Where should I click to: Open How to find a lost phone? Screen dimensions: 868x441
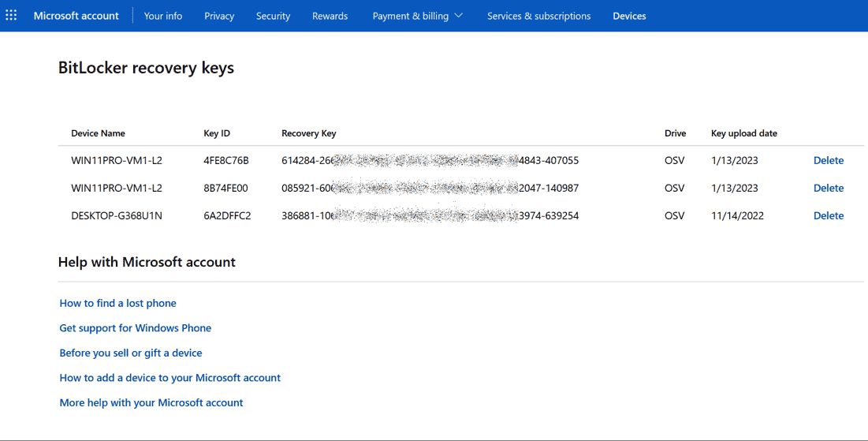pos(118,304)
